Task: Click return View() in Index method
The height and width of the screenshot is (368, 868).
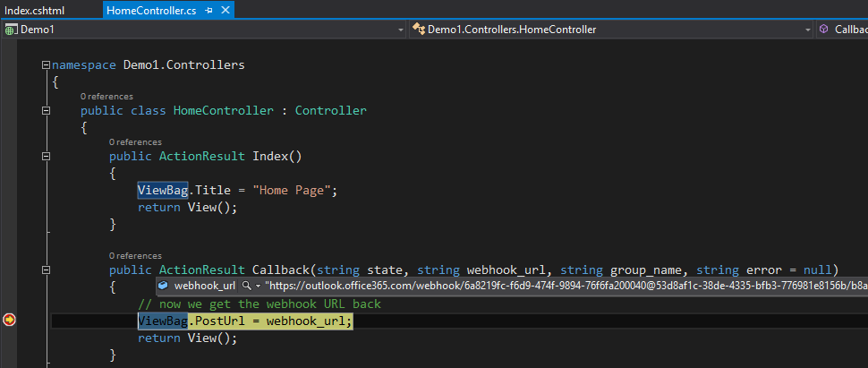Action: 187,207
